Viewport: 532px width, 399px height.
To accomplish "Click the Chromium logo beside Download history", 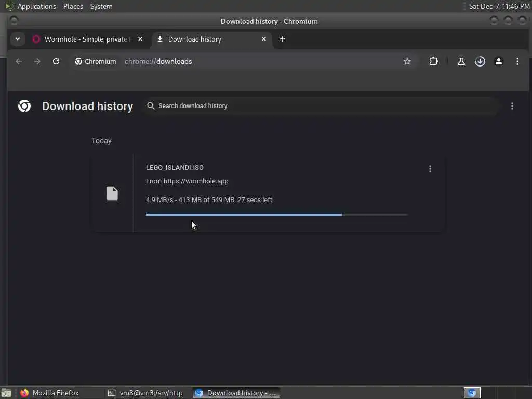I will pos(24,106).
